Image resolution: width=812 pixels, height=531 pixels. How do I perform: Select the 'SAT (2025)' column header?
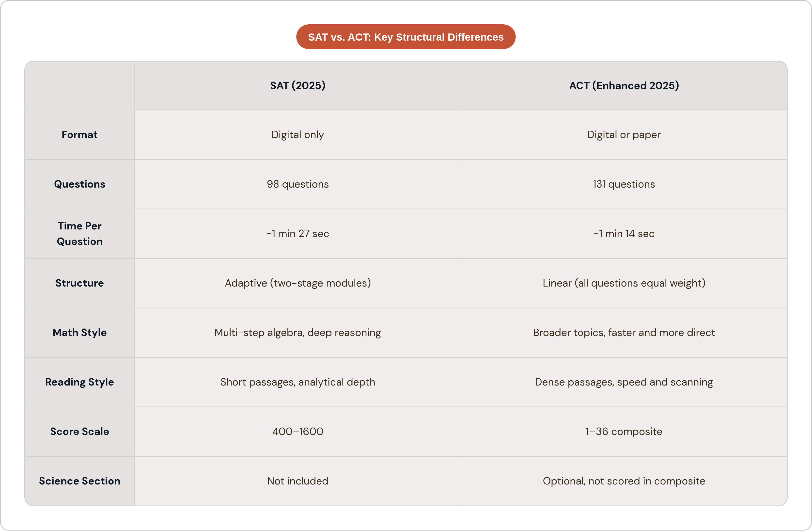(x=298, y=86)
